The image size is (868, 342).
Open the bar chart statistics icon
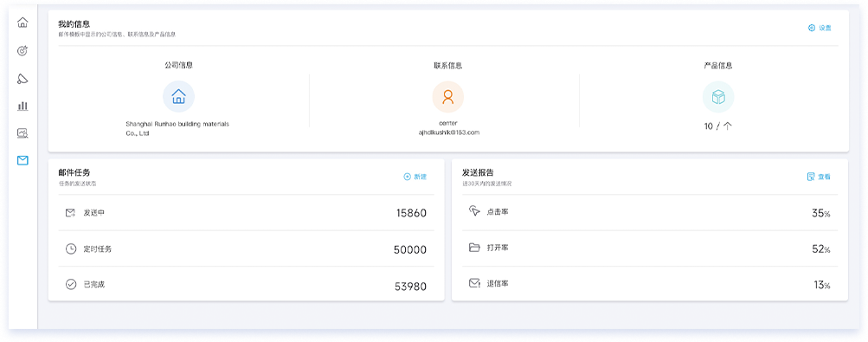coord(23,106)
